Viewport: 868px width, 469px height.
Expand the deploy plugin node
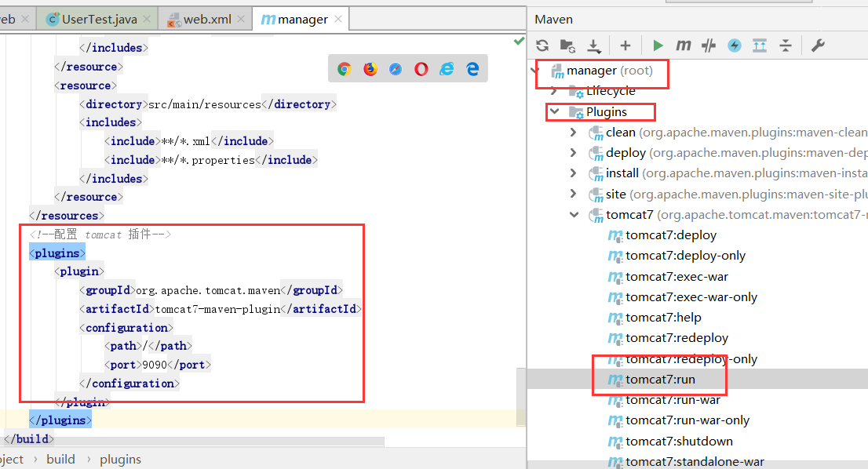[574, 153]
